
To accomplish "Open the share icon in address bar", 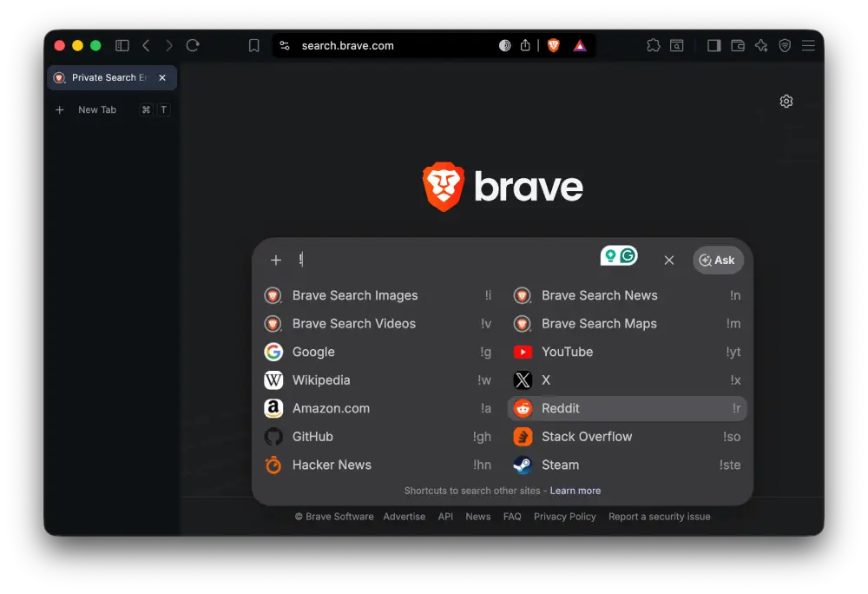I will click(x=525, y=45).
